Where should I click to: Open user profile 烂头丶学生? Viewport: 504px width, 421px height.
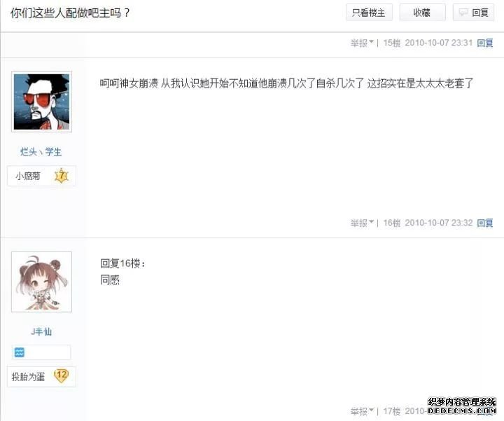click(41, 151)
